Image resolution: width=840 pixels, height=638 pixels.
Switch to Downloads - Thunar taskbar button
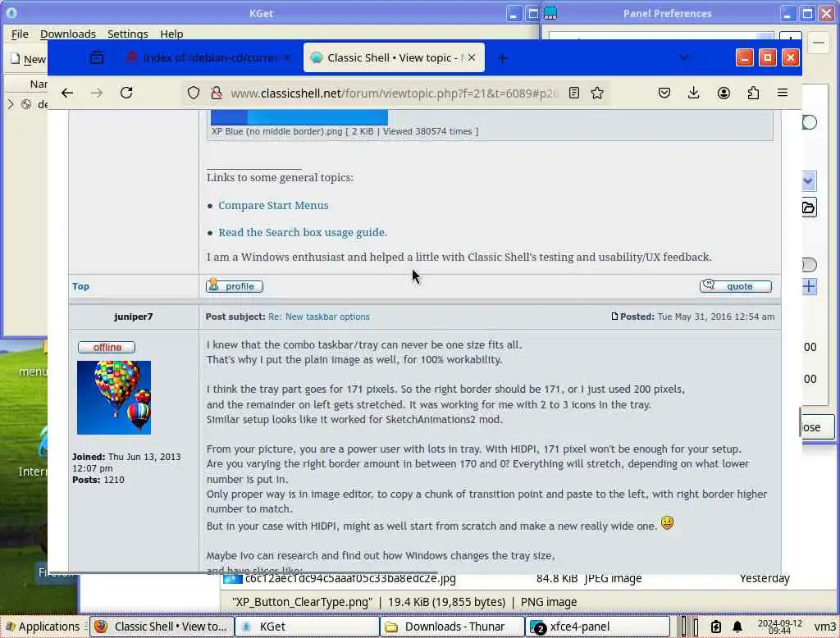(452, 627)
